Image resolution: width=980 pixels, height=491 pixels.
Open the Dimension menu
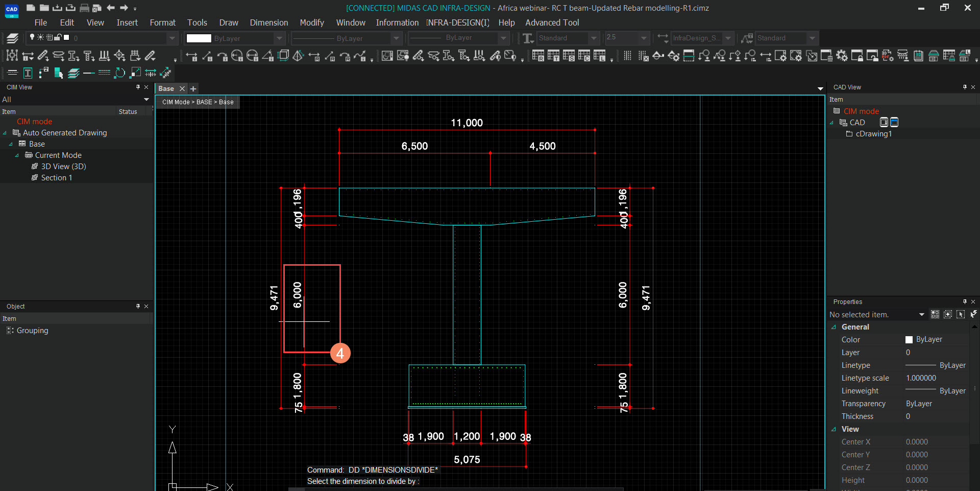(268, 22)
